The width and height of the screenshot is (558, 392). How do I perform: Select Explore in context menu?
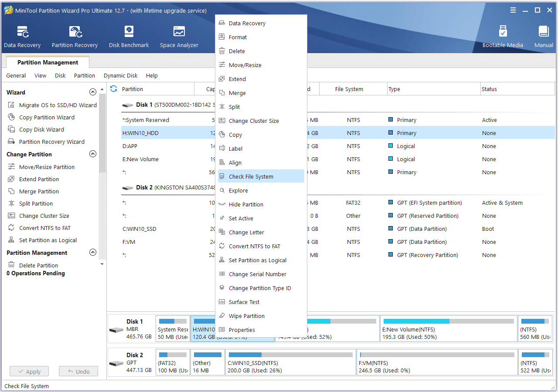coord(261,191)
